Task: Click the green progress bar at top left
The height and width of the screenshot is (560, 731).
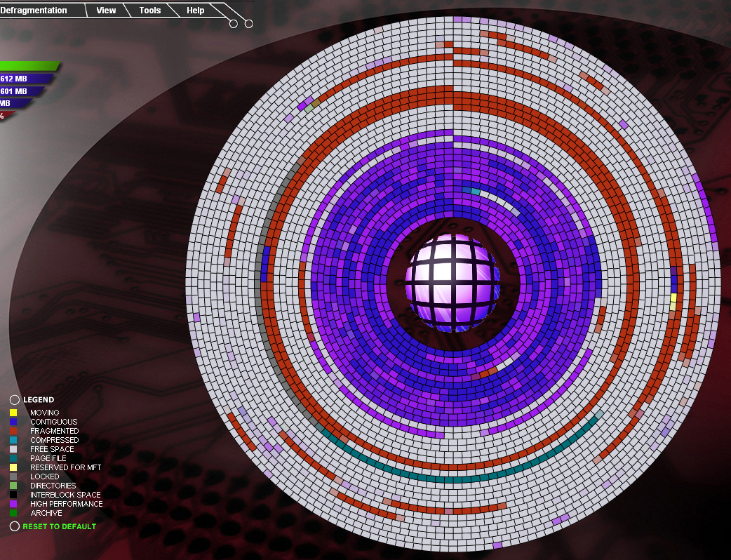Action: (29, 66)
